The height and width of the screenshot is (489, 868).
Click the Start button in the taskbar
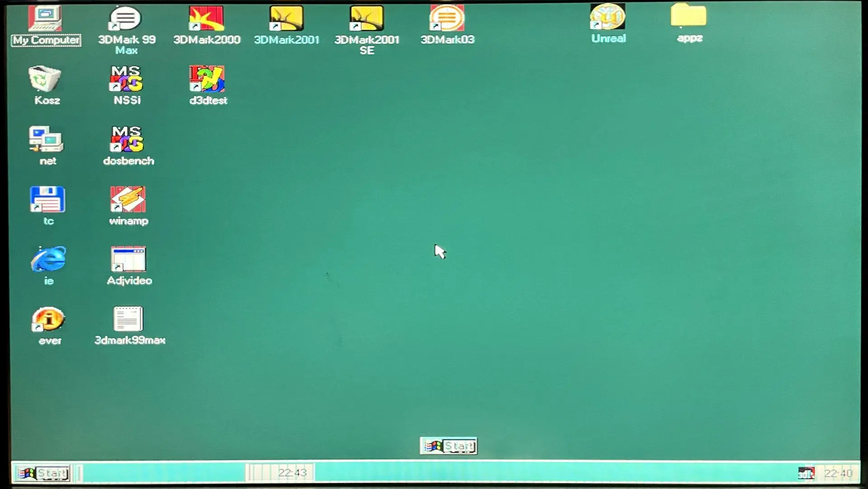pyautogui.click(x=42, y=473)
